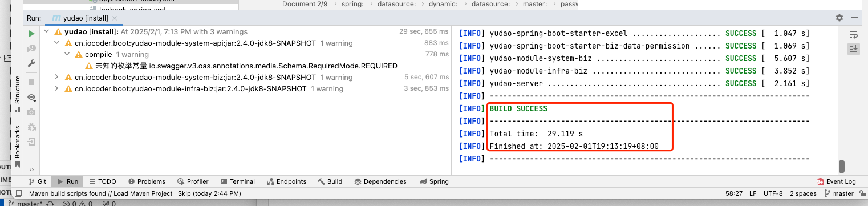Open the Event Log
The height and width of the screenshot is (206, 868).
click(x=836, y=181)
